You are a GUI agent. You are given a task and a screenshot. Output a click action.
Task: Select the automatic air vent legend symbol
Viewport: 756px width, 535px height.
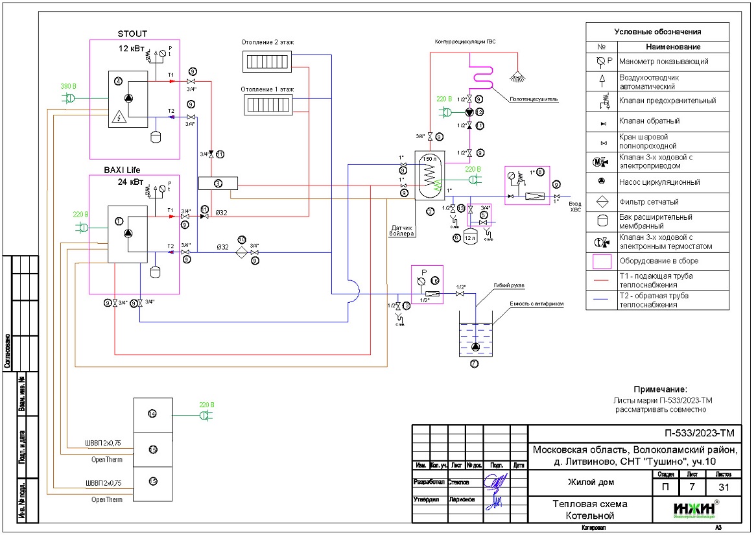click(x=602, y=80)
